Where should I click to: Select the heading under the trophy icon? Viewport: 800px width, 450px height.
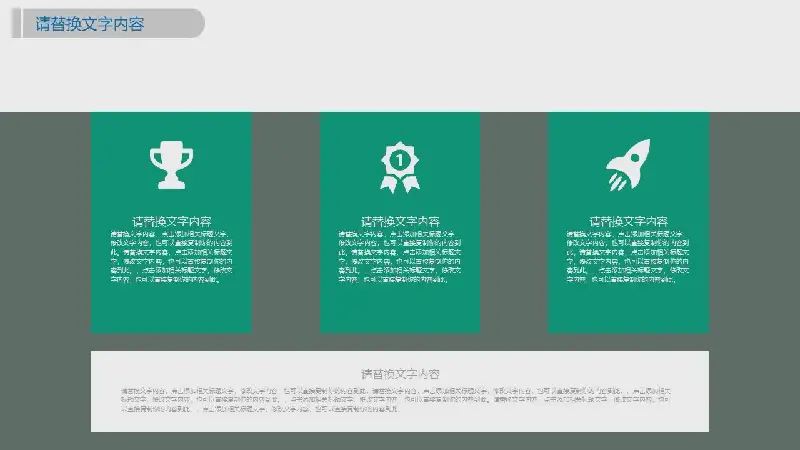click(x=171, y=221)
